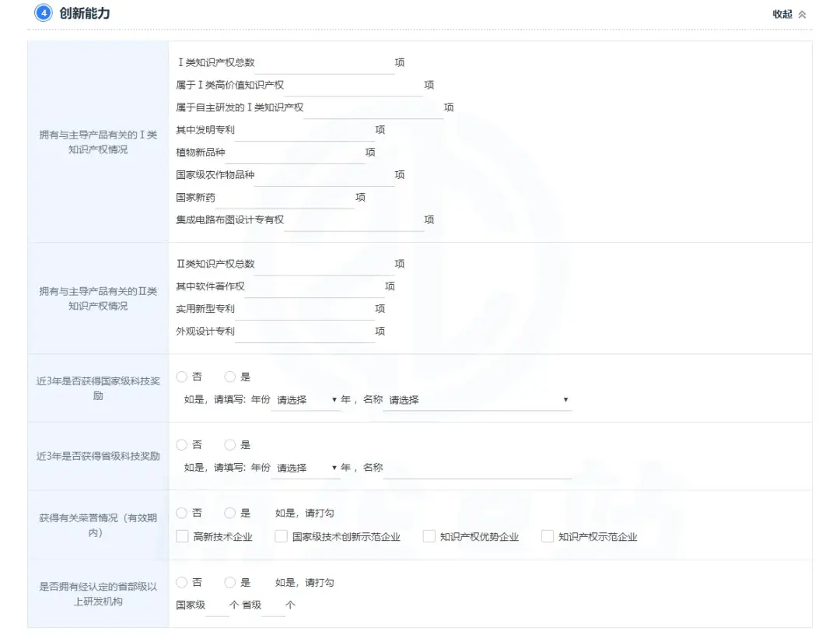This screenshot has width=840, height=635.
Task: Open 名称 dropdown for 国家级科技奖励
Action: point(478,400)
